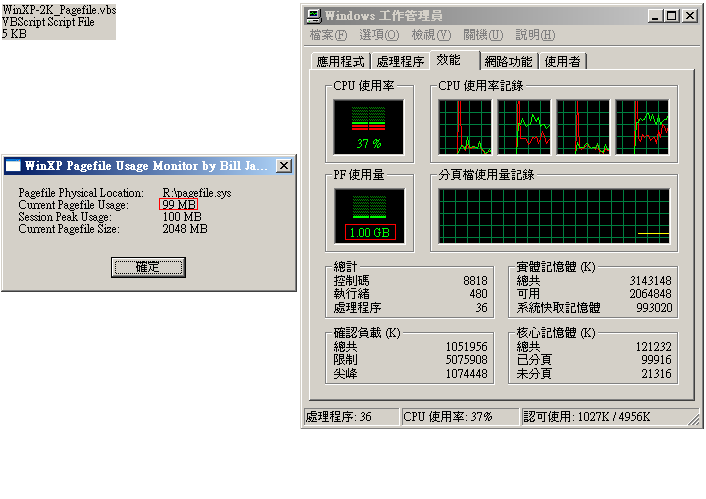
Task: Close the Pagefile Usage Monitor dialog
Action: pyautogui.click(x=284, y=166)
